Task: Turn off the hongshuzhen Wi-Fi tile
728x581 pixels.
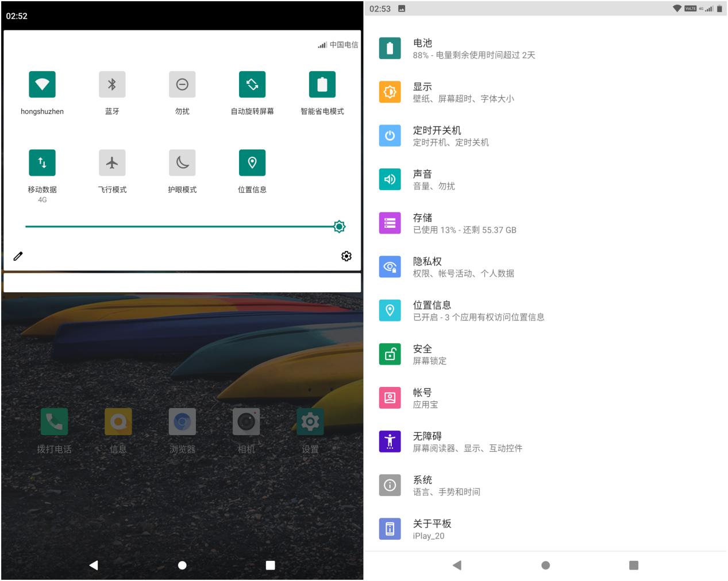Action: click(42, 84)
